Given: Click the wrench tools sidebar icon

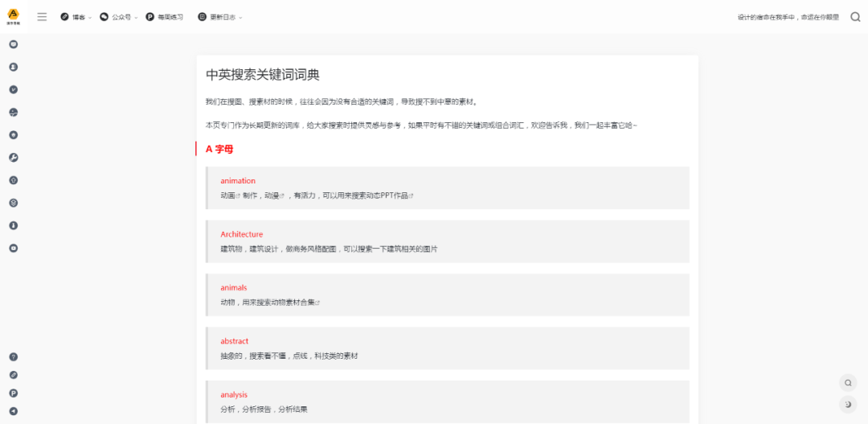Looking at the screenshot, I should (14, 158).
